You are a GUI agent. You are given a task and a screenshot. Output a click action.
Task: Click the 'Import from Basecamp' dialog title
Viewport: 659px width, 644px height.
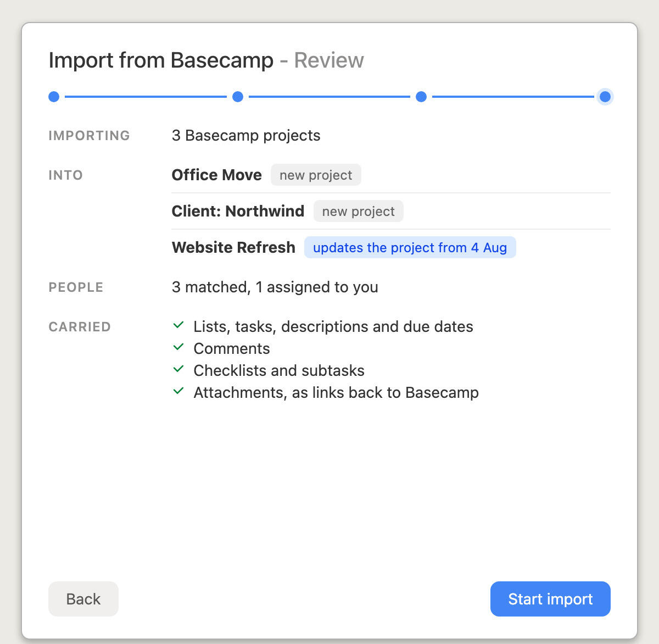[x=161, y=60]
